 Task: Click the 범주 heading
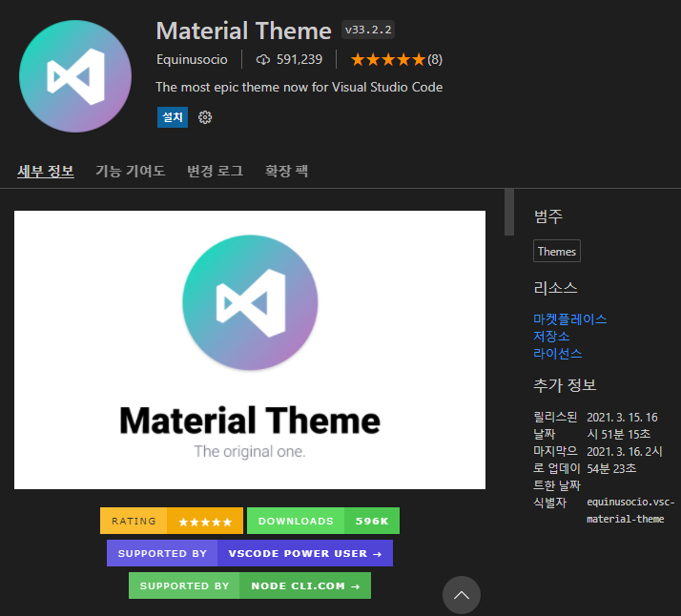pos(548,216)
